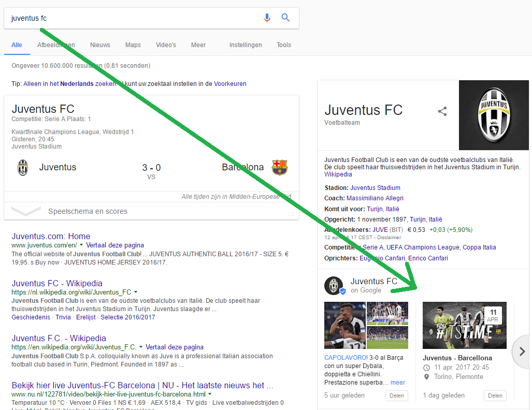This screenshot has height=410, width=532.
Task: Click the microphone voice search icon
Action: (267, 17)
